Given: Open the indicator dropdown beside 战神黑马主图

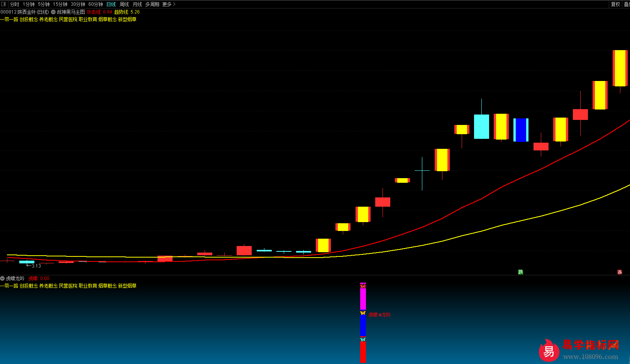Looking at the screenshot, I should point(53,12).
